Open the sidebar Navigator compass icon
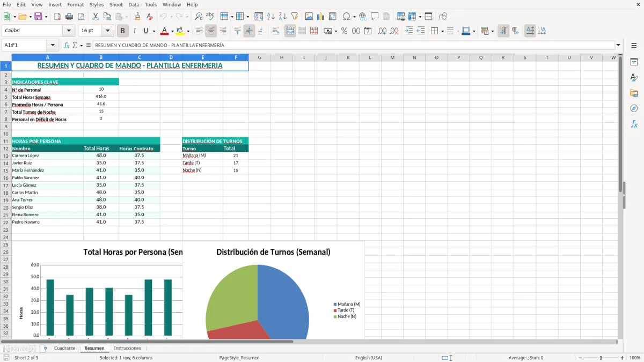 pyautogui.click(x=634, y=108)
